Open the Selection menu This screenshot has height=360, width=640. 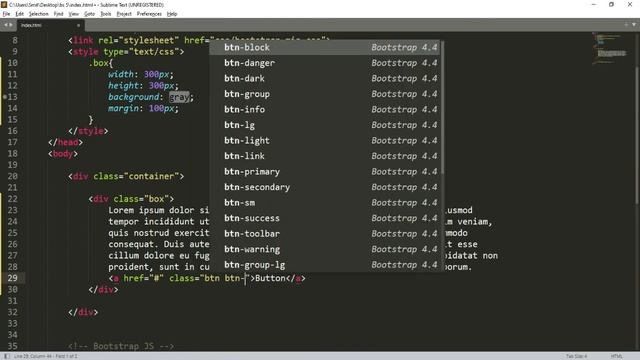click(x=38, y=14)
